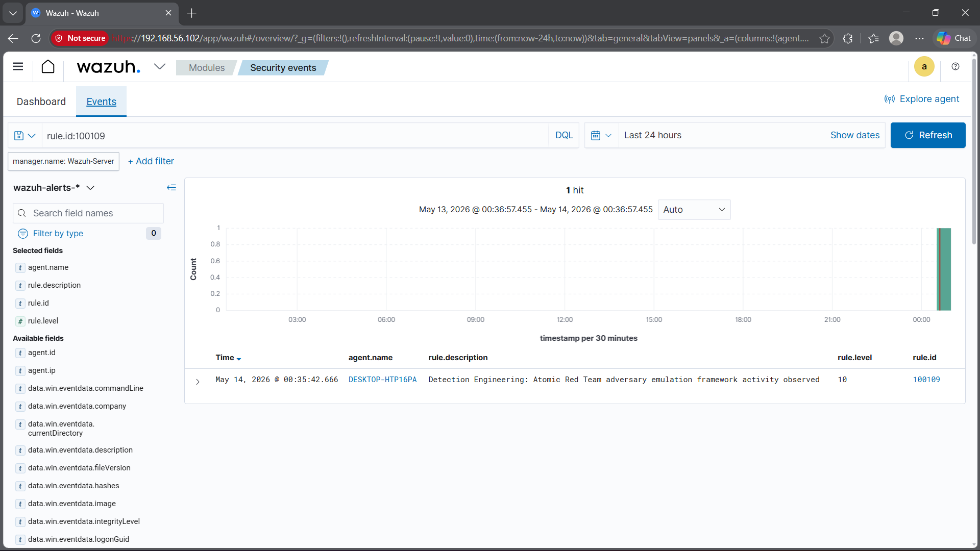Click the rule.description column header
The height and width of the screenshot is (551, 980).
458,358
